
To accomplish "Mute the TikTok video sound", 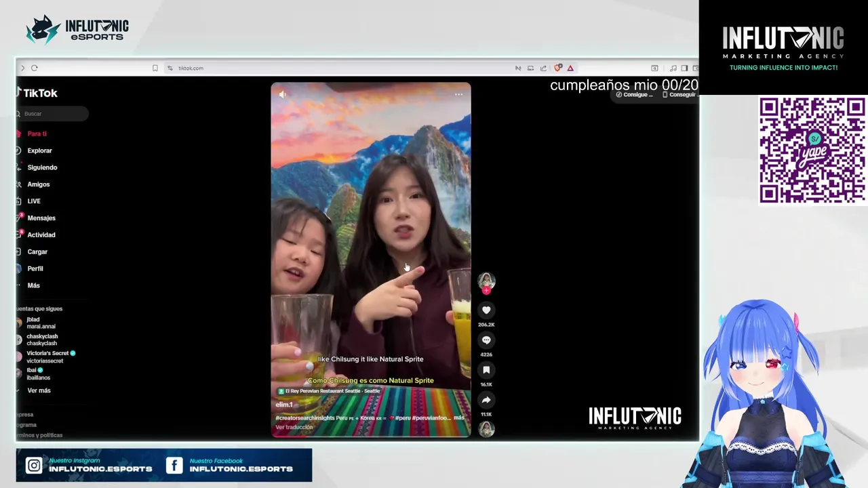I will tap(283, 95).
